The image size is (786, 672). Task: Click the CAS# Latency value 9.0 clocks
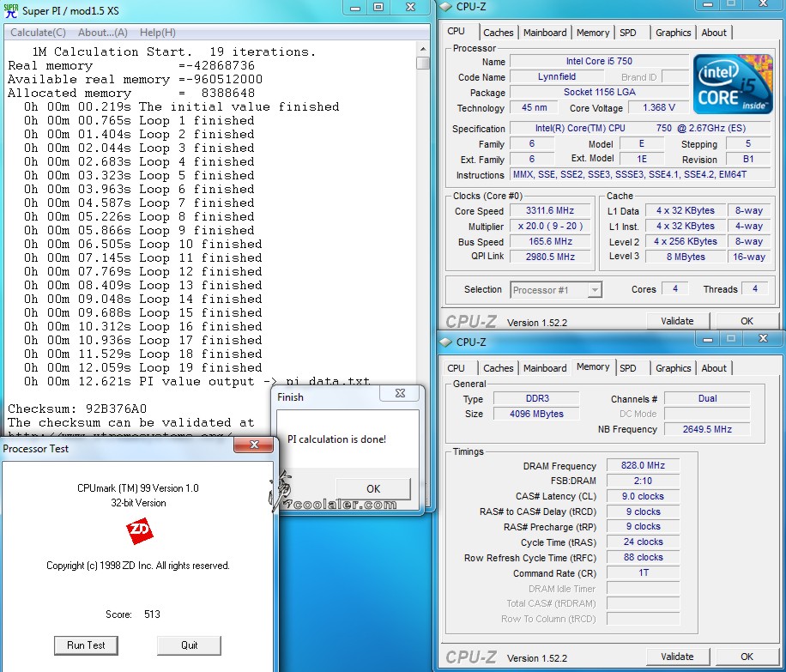[x=644, y=496]
